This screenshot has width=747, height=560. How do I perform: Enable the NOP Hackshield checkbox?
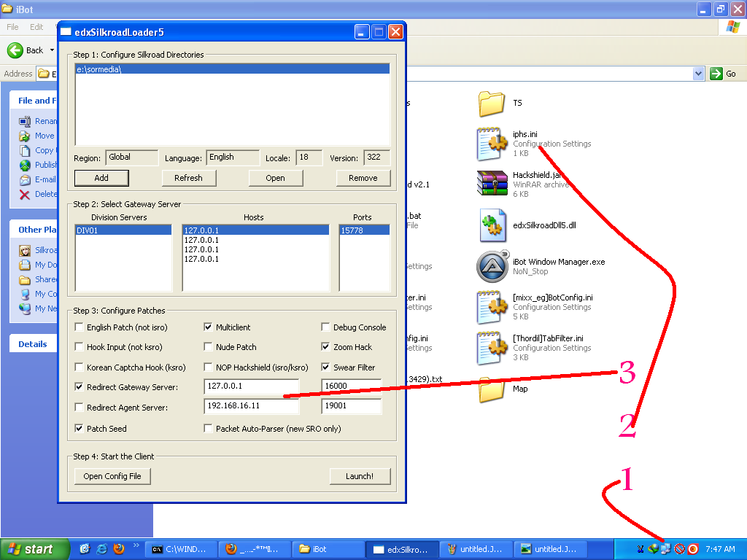pyautogui.click(x=208, y=367)
